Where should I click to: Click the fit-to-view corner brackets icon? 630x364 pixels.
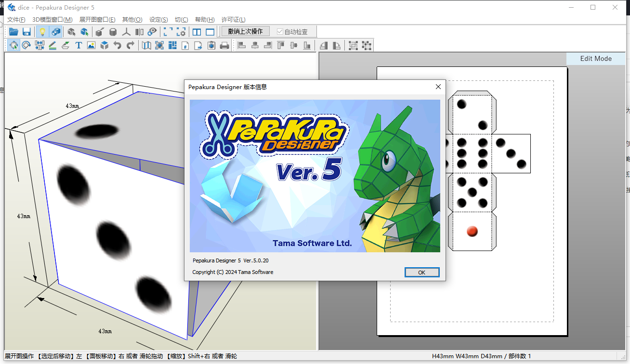pos(168,32)
